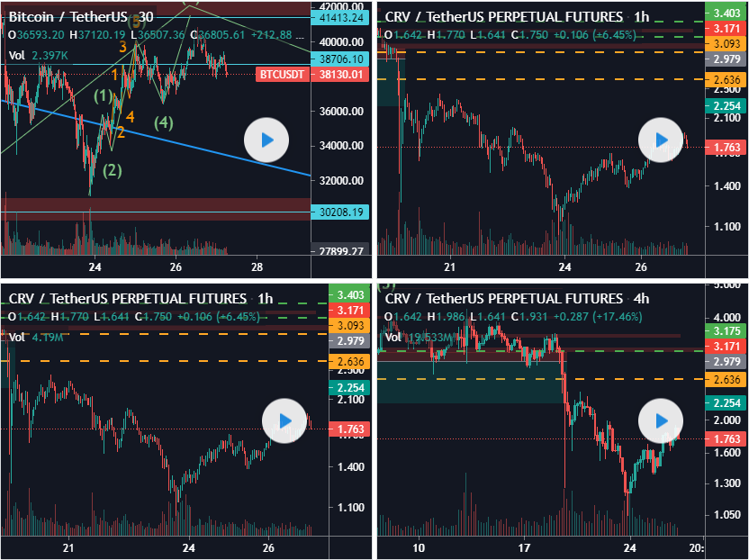The height and width of the screenshot is (560, 749).
Task: Click the 38130.01 current price label
Action: coord(340,75)
